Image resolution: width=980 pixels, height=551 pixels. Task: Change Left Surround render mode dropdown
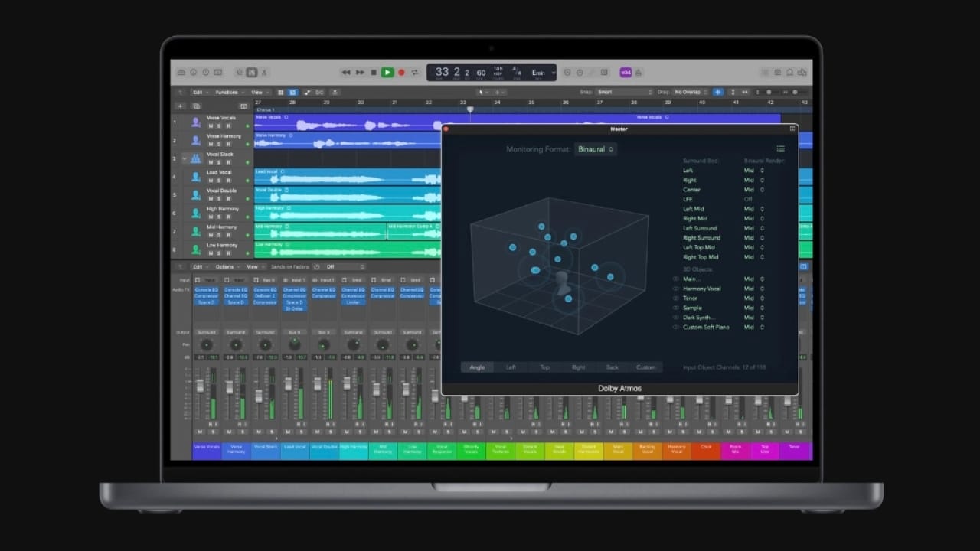[x=753, y=228]
